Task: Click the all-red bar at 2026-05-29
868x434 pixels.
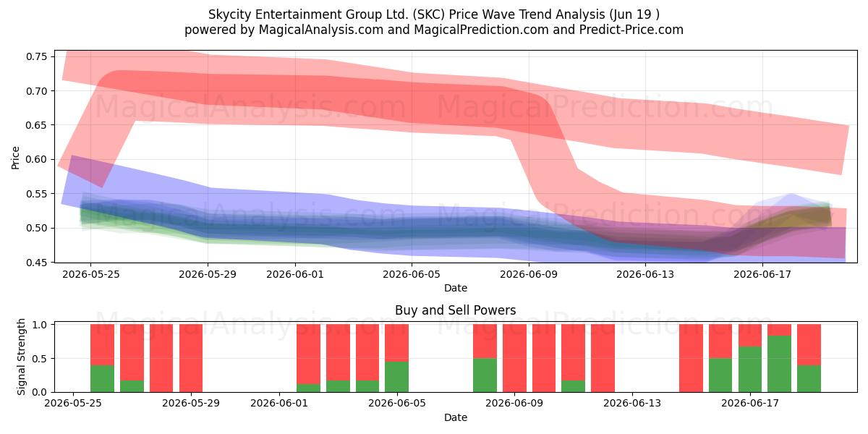Action: pos(191,358)
